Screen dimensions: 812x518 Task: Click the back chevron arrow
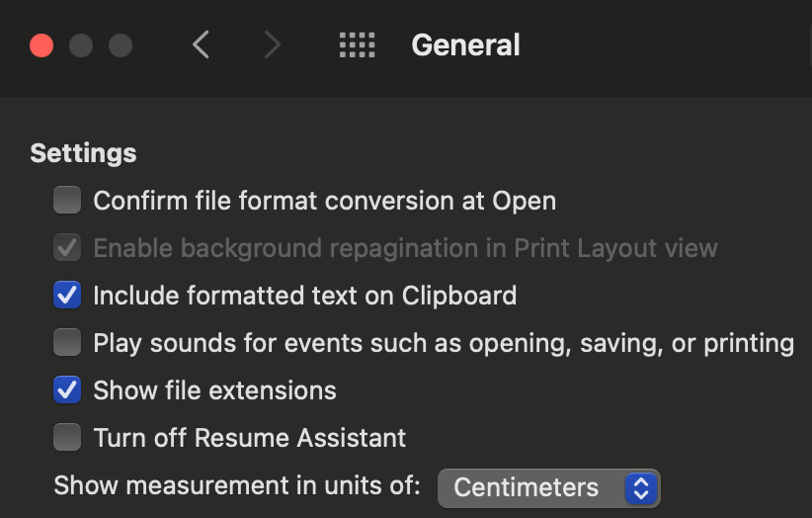[201, 44]
